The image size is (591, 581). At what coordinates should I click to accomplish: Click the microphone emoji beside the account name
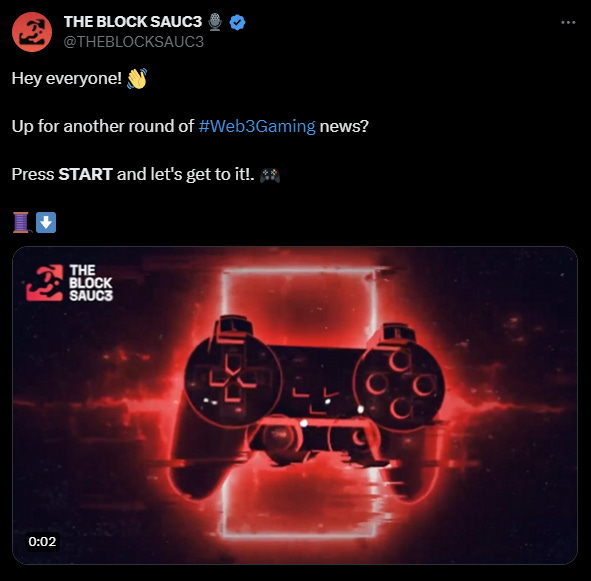pos(215,22)
